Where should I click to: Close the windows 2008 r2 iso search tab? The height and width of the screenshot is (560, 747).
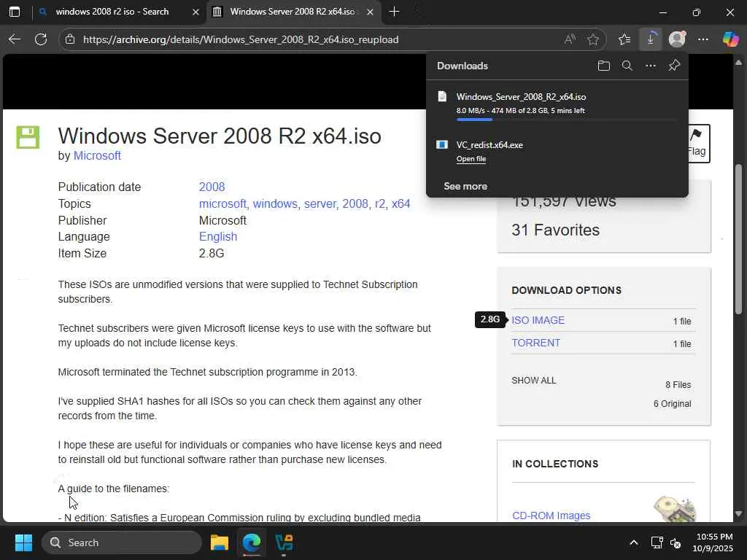coord(196,12)
